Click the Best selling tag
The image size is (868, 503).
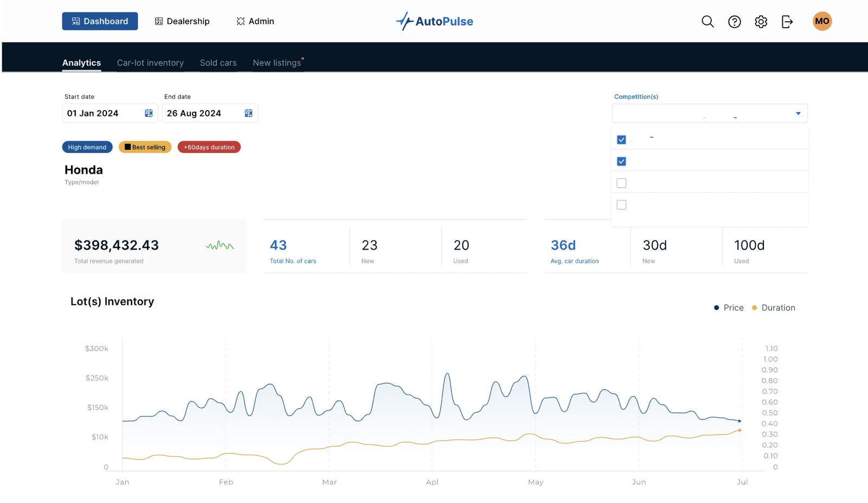(145, 147)
